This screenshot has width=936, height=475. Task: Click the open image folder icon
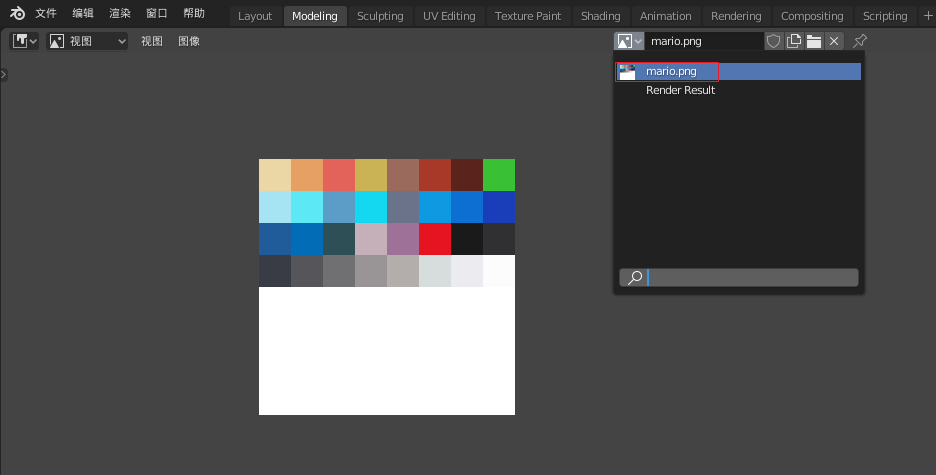[x=814, y=41]
